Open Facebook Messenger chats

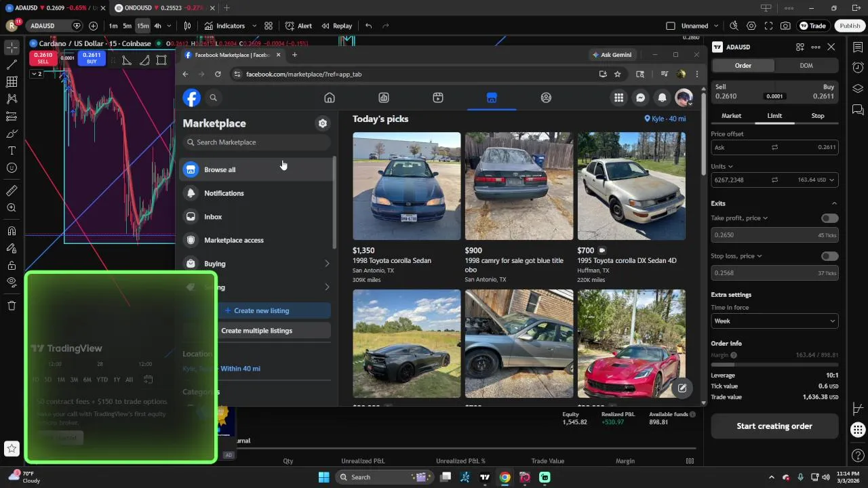640,98
